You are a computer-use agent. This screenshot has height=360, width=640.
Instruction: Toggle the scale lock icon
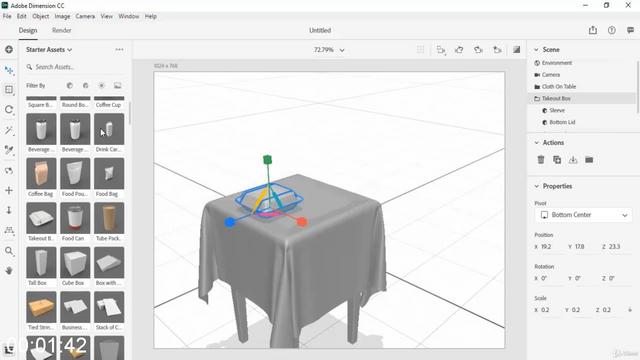pos(630,310)
